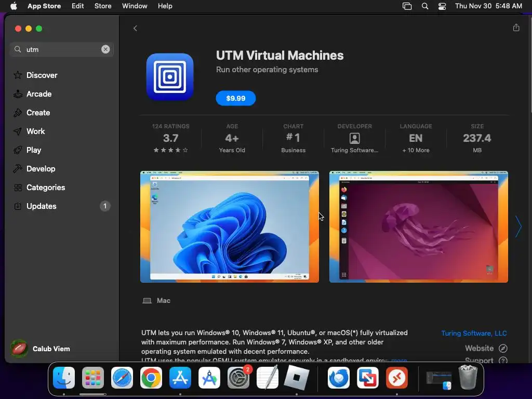
Task: Click the back chevron arrow
Action: (x=135, y=28)
